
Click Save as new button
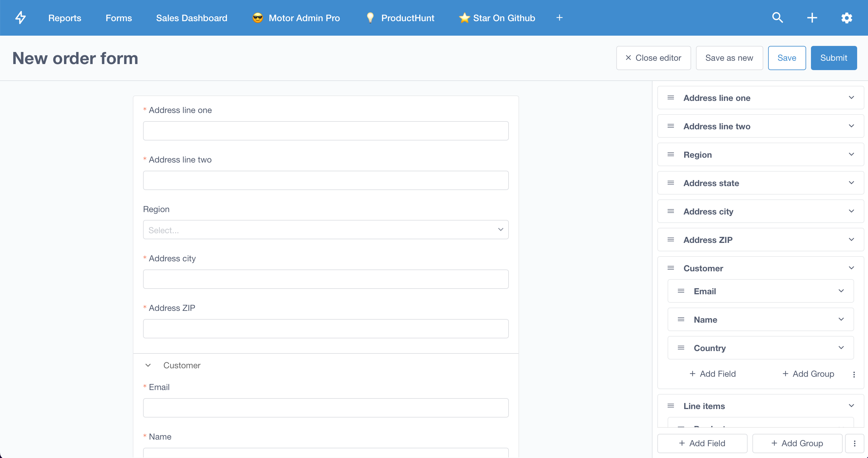[729, 58]
